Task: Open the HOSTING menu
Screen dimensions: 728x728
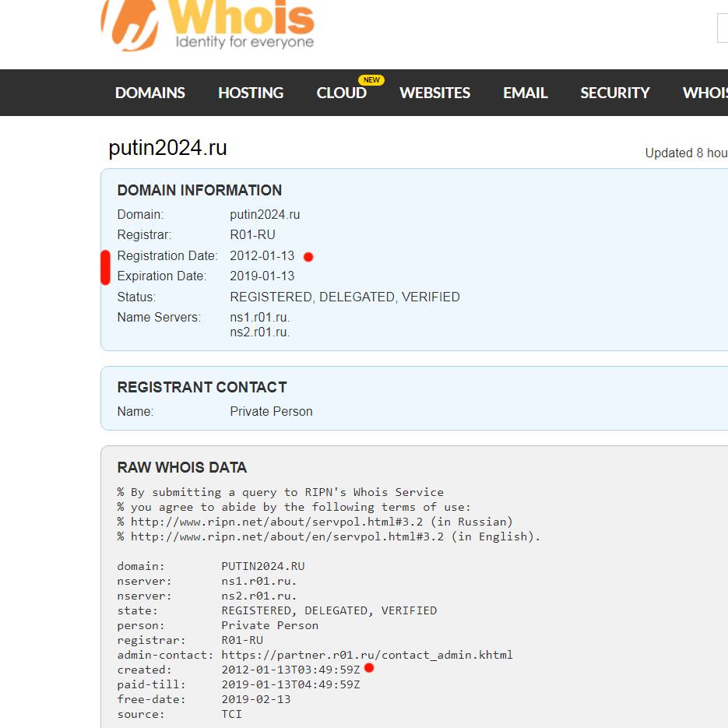Action: click(251, 93)
